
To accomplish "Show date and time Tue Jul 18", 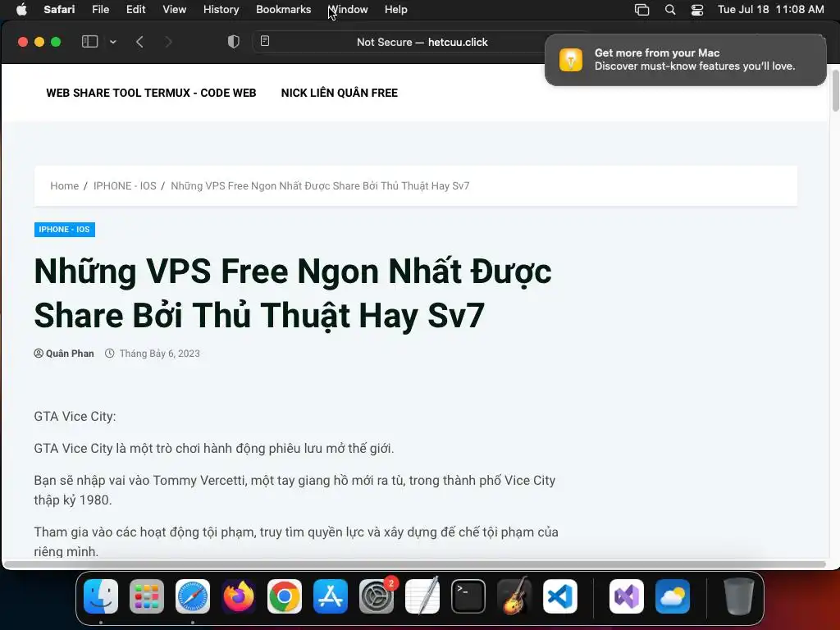I will pos(770,10).
